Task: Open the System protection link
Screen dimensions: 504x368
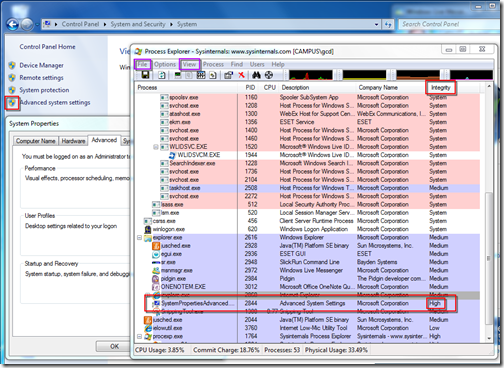Action: [44, 90]
